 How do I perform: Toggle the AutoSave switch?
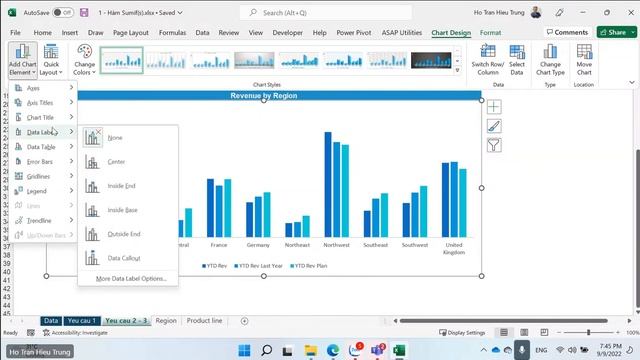coord(62,13)
